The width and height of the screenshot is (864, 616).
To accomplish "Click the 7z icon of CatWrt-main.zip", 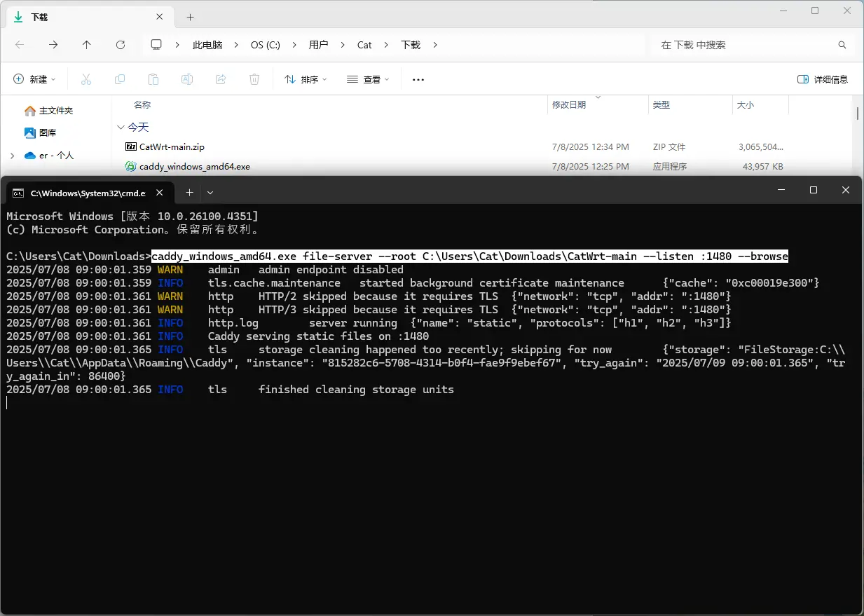I will (130, 147).
